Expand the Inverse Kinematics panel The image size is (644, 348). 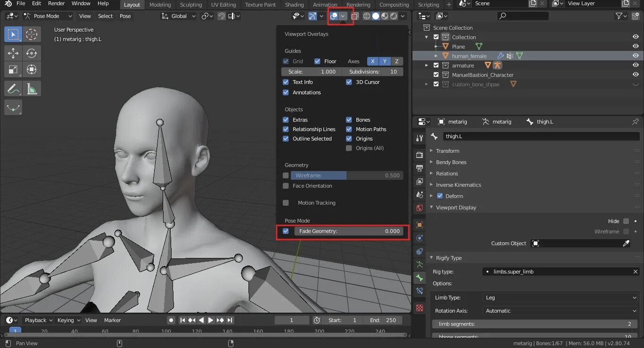[x=458, y=185]
